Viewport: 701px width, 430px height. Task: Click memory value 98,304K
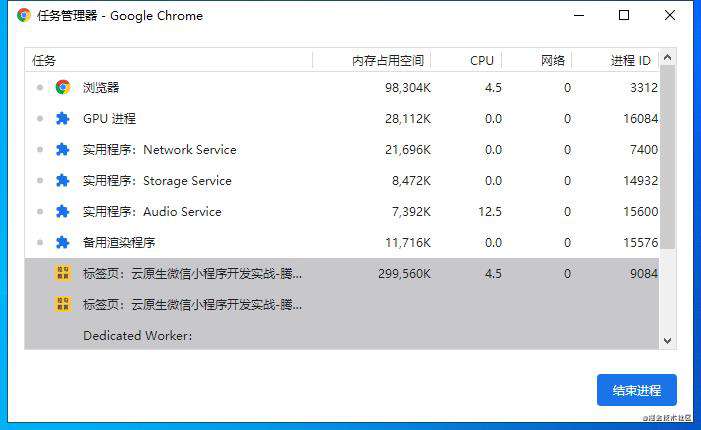pyautogui.click(x=408, y=88)
